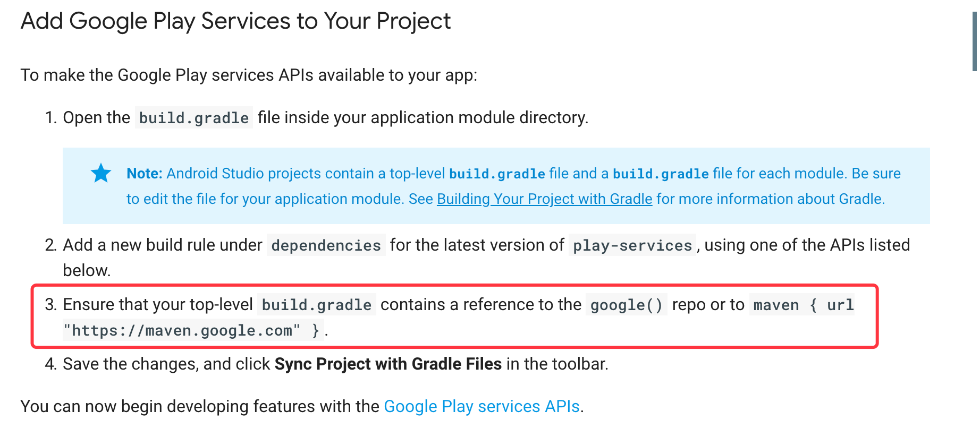Click the sentence starting "To make the Google Play"
Viewport: 980px width, 445px height.
click(249, 75)
